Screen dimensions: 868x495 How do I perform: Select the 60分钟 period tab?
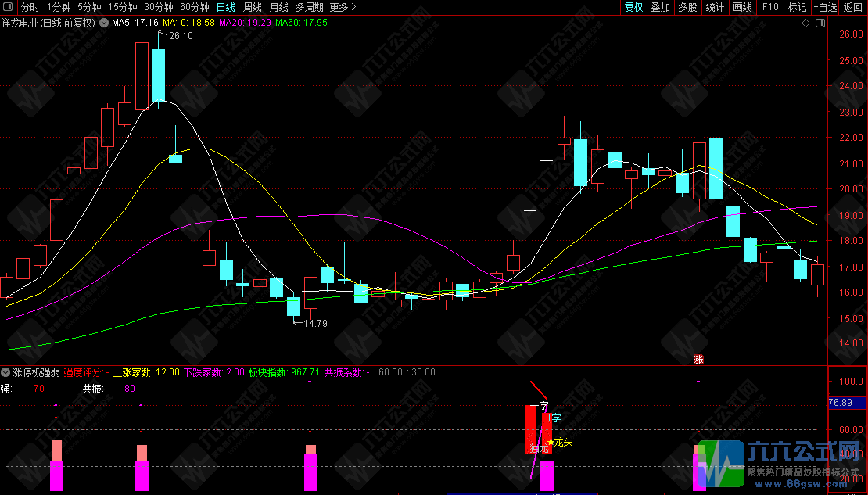194,7
